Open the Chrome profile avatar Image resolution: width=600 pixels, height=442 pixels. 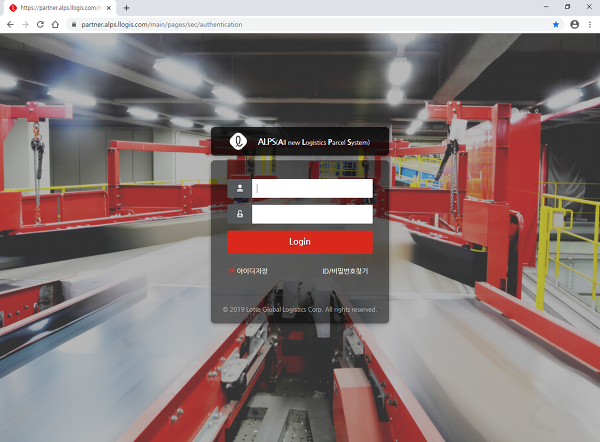(x=574, y=24)
